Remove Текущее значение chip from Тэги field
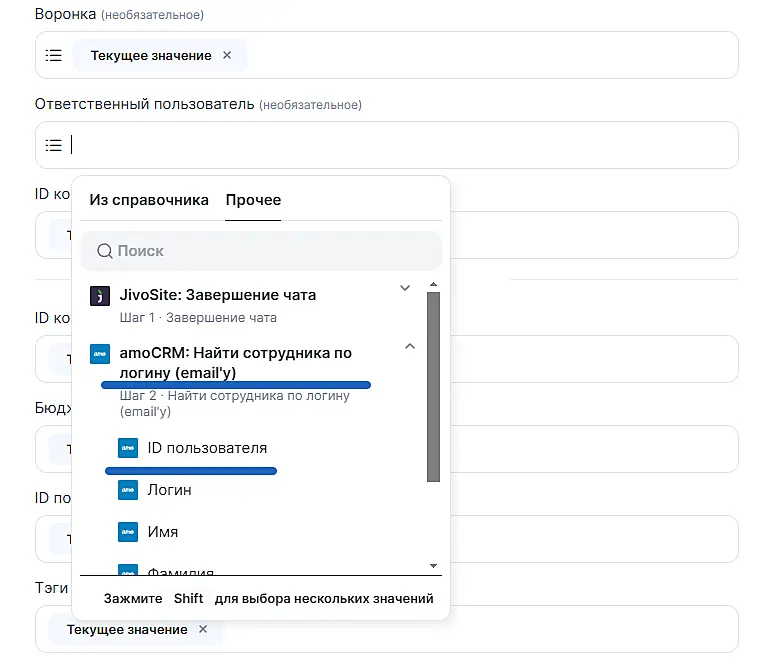 (x=203, y=630)
